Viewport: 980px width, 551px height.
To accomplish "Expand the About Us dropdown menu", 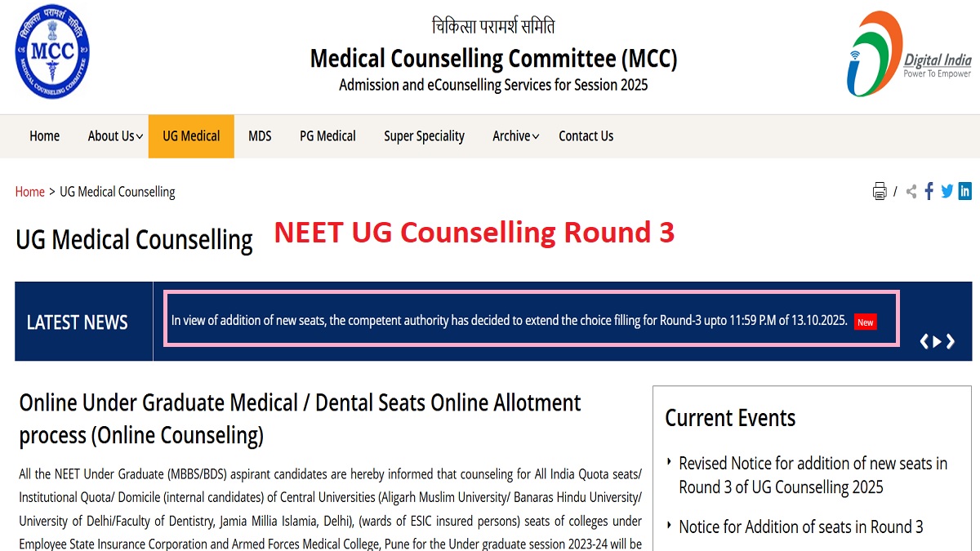I will coord(115,136).
